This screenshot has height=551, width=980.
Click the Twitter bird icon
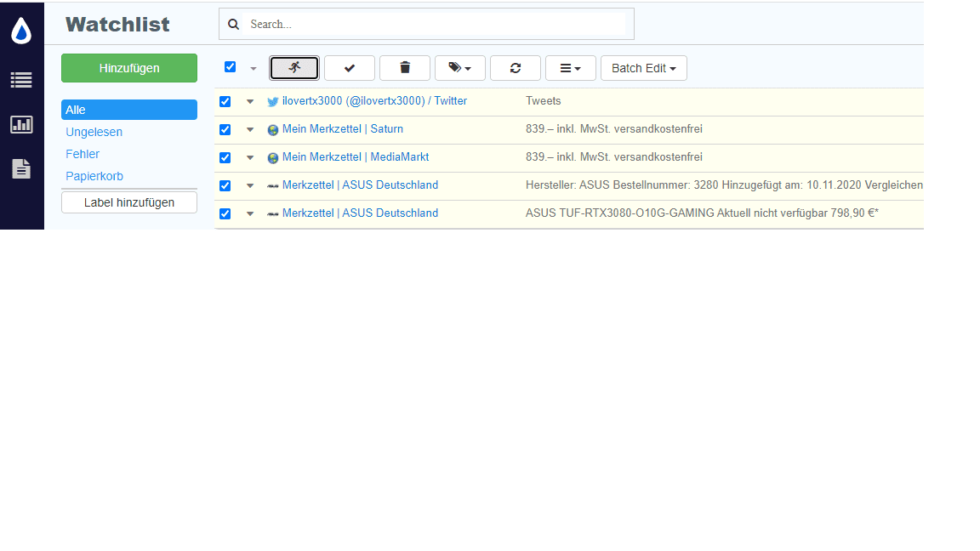tap(272, 102)
